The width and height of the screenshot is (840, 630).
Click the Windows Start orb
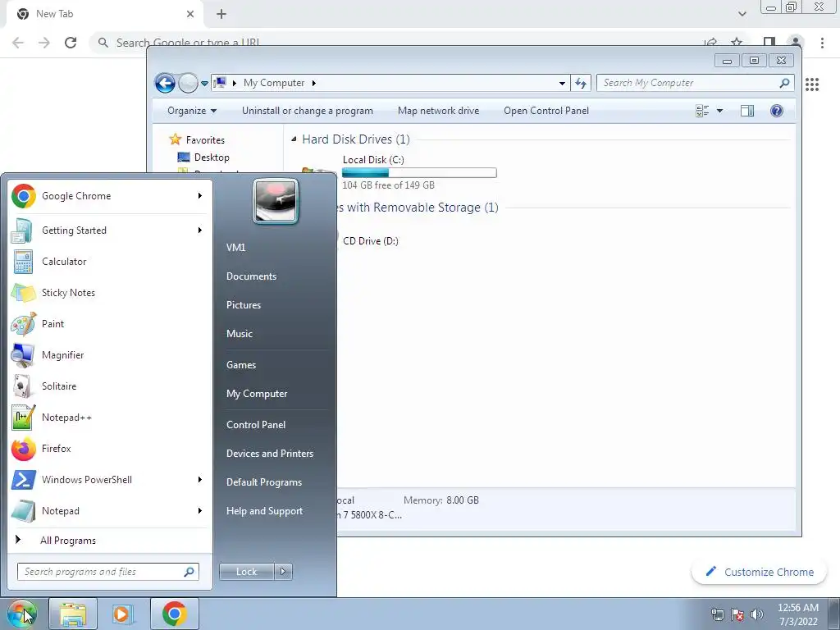pos(21,614)
